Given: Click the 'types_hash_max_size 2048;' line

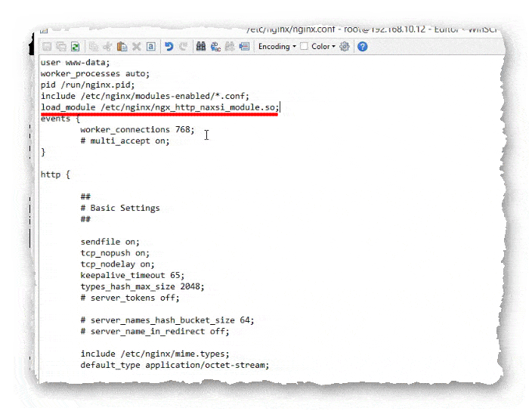Looking at the screenshot, I should (x=143, y=287).
